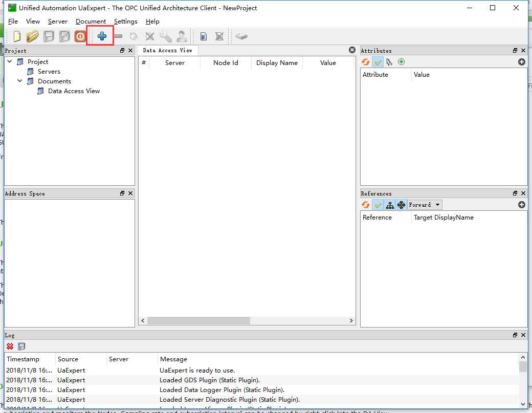Toggle the green circle icon in the Attributes panel
This screenshot has width=532, height=413.
[401, 62]
